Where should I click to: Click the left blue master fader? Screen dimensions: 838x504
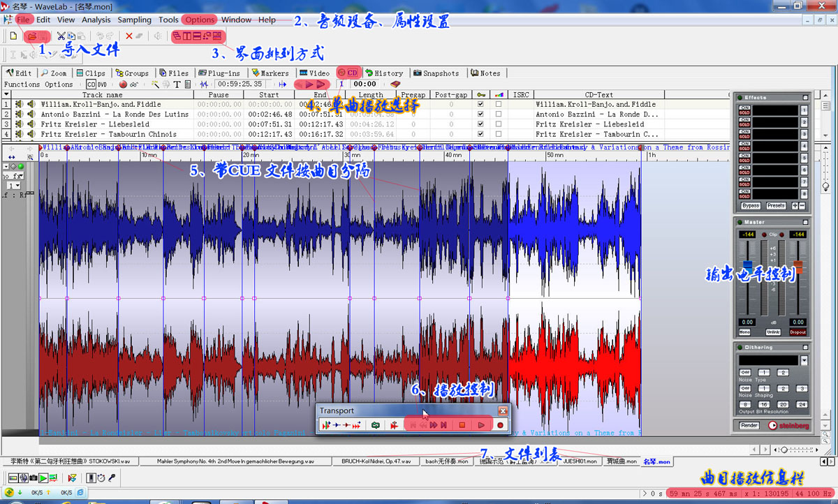point(747,267)
